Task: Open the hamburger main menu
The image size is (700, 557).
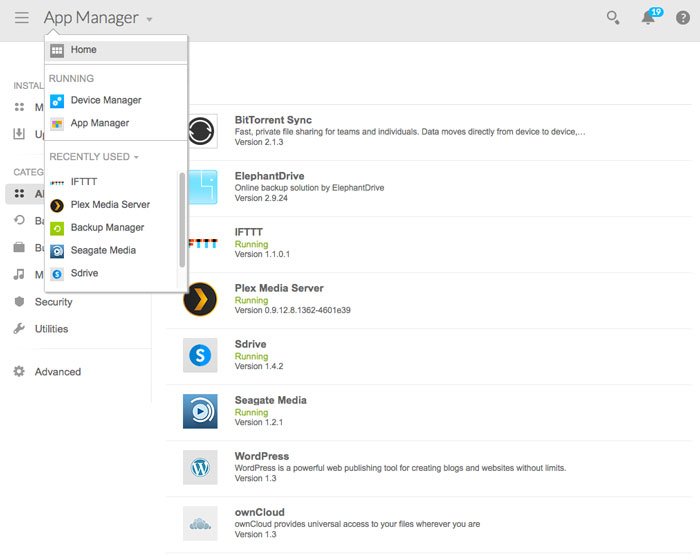Action: coord(21,18)
